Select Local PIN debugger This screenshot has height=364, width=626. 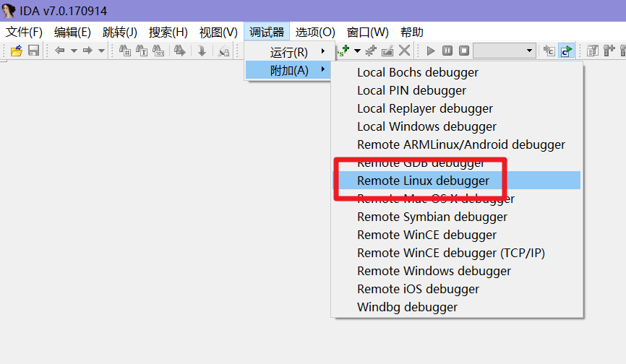[x=411, y=90]
